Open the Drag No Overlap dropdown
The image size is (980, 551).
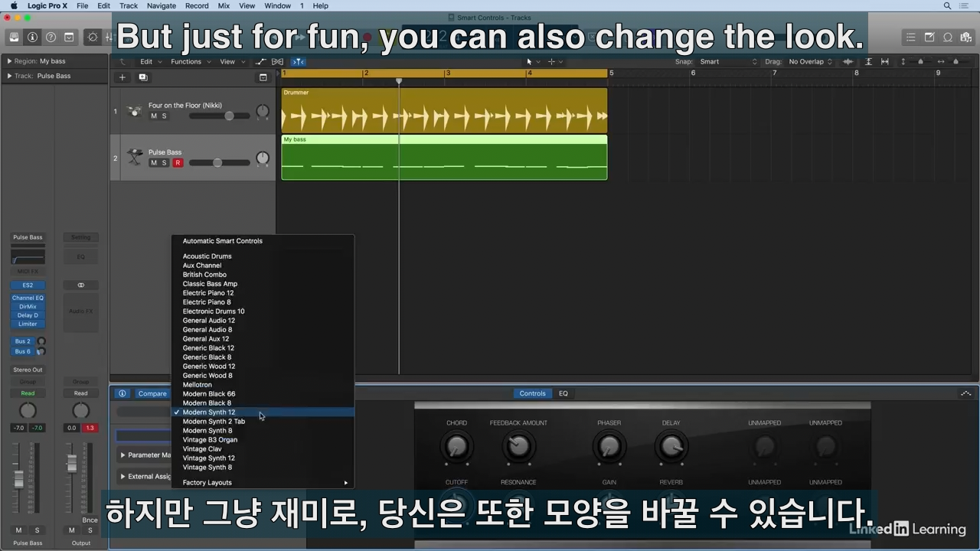tap(810, 62)
